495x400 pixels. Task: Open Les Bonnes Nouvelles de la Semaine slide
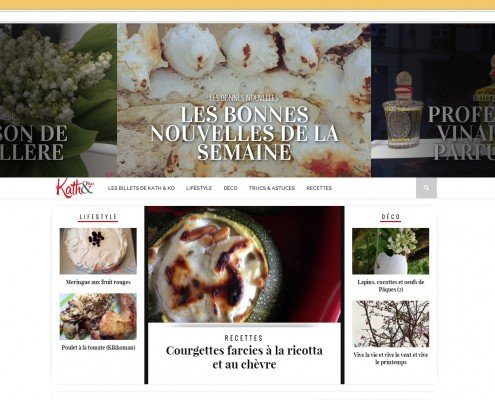[x=244, y=133]
